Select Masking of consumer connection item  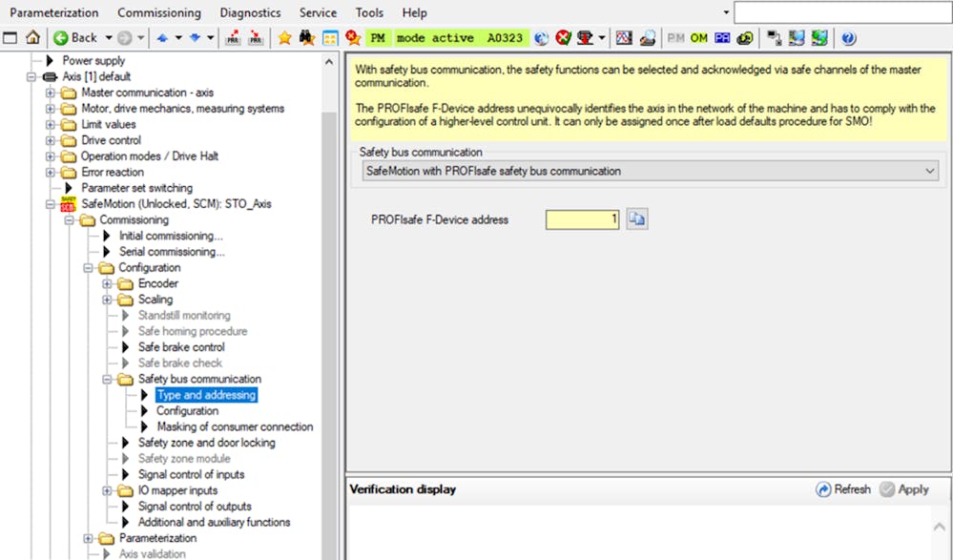click(x=235, y=426)
